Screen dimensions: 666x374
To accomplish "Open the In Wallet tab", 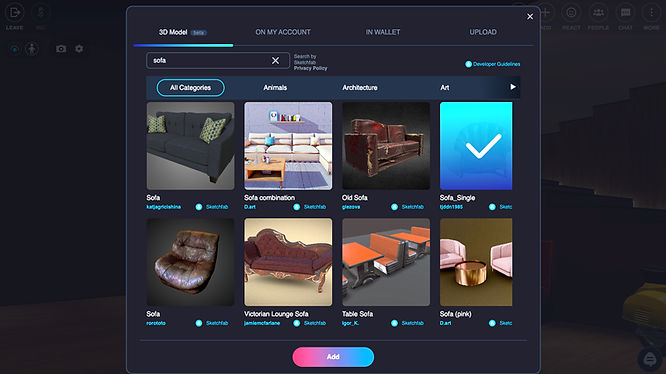I will [x=383, y=32].
